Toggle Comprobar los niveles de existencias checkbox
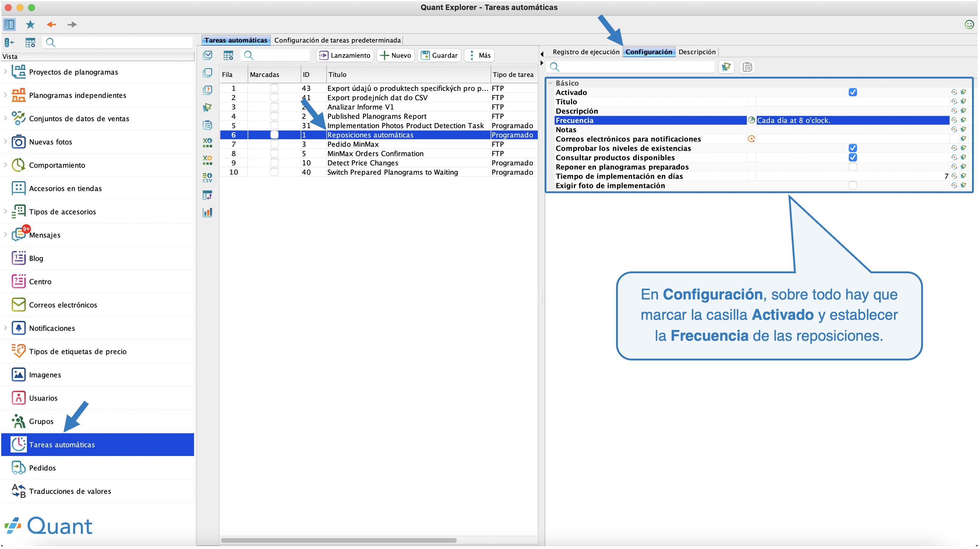This screenshot has height=549, width=980. tap(852, 148)
